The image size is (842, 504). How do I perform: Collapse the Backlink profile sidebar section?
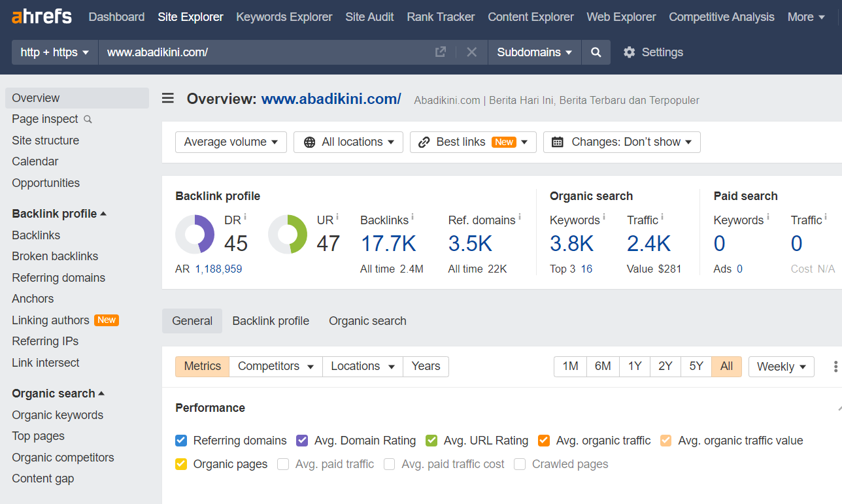click(59, 214)
